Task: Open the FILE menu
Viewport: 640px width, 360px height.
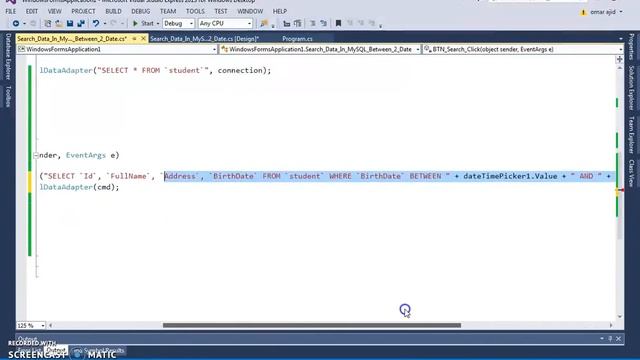Action: pyautogui.click(x=11, y=11)
